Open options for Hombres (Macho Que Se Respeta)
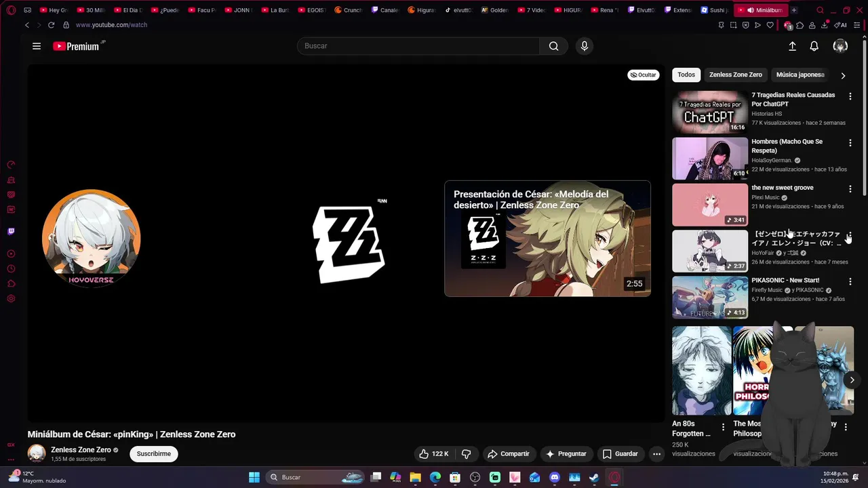Screen dimensions: 868x488 [x=850, y=143]
